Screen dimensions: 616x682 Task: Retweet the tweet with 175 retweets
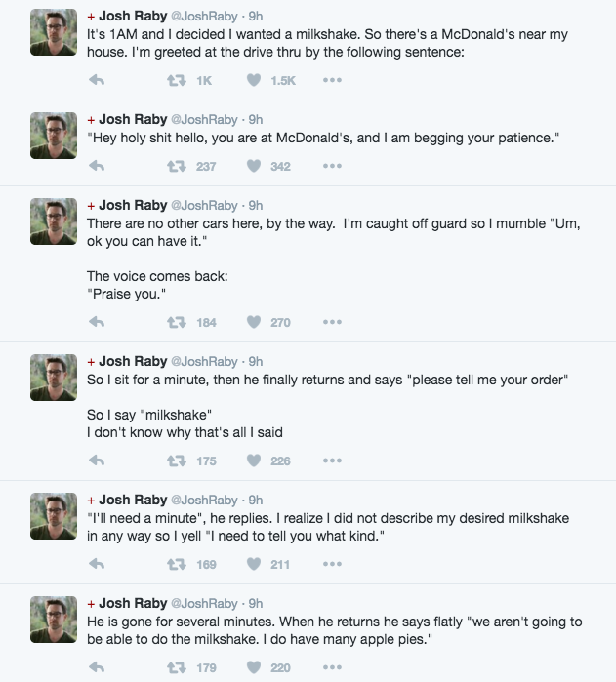tap(177, 461)
